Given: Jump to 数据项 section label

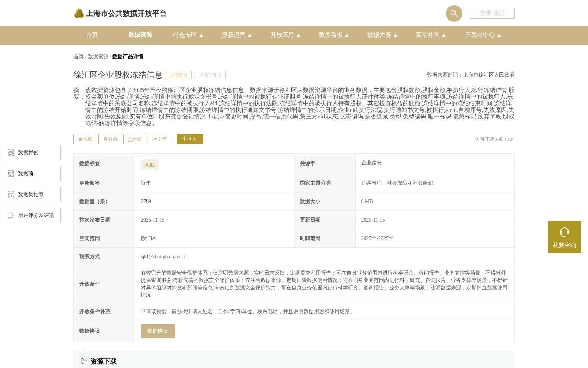Looking at the screenshot, I should click(26, 174).
